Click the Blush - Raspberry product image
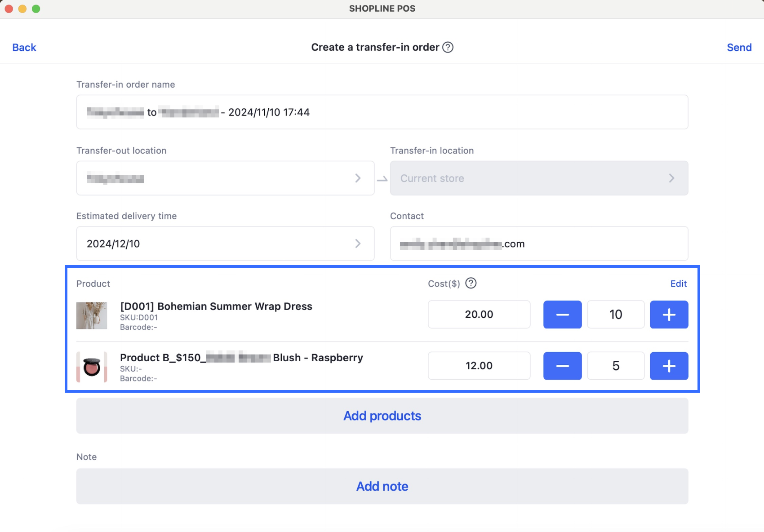 92,367
